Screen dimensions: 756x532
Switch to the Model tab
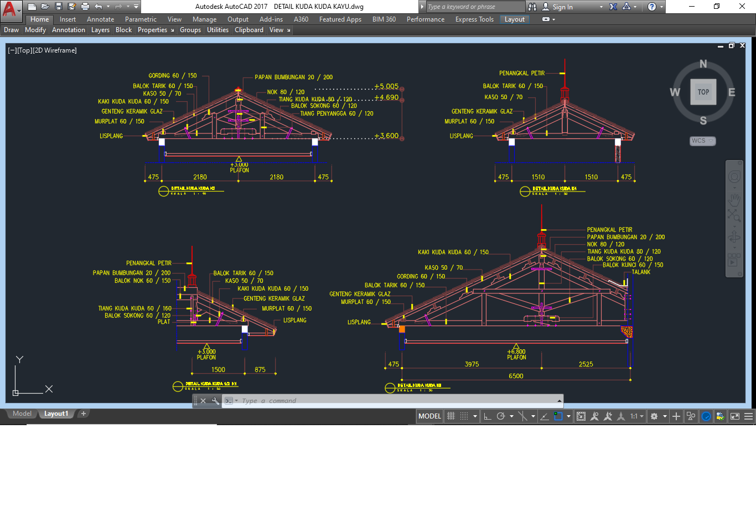pos(22,414)
